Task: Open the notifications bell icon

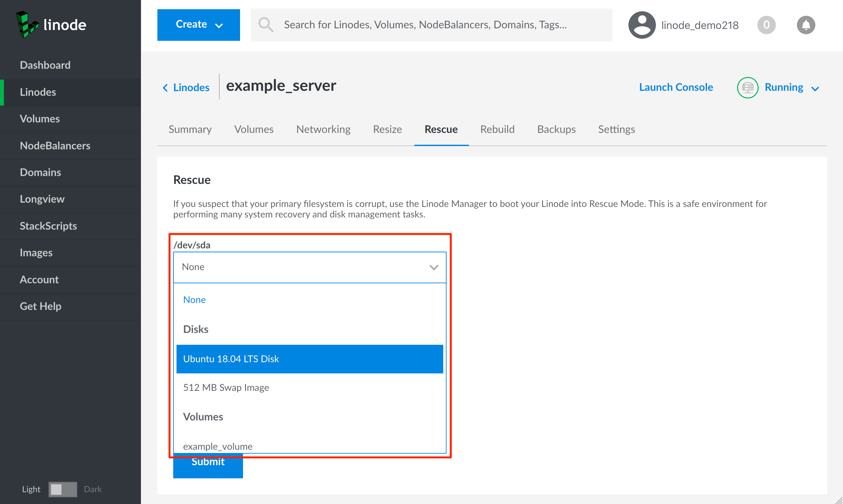Action: [x=805, y=25]
